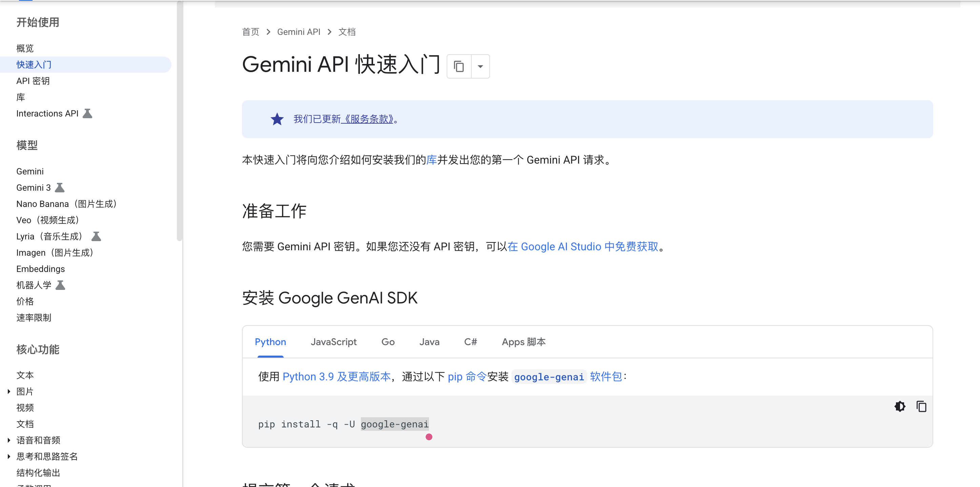980x487 pixels.
Task: Open the Gemini API breadcrumb link
Action: [299, 32]
